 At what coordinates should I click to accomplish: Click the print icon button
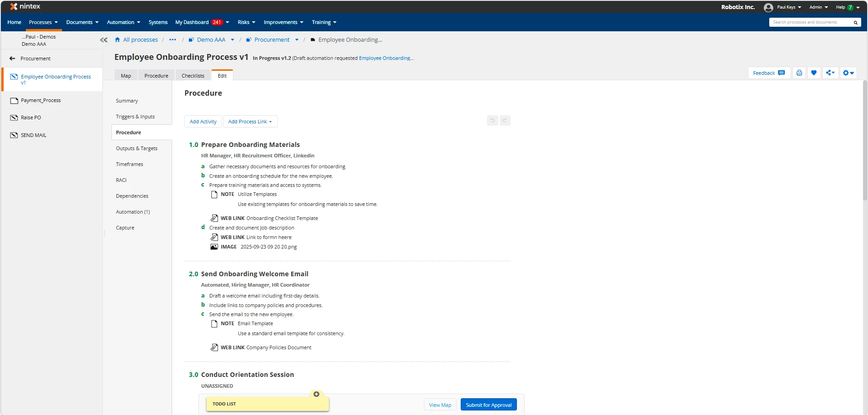799,73
